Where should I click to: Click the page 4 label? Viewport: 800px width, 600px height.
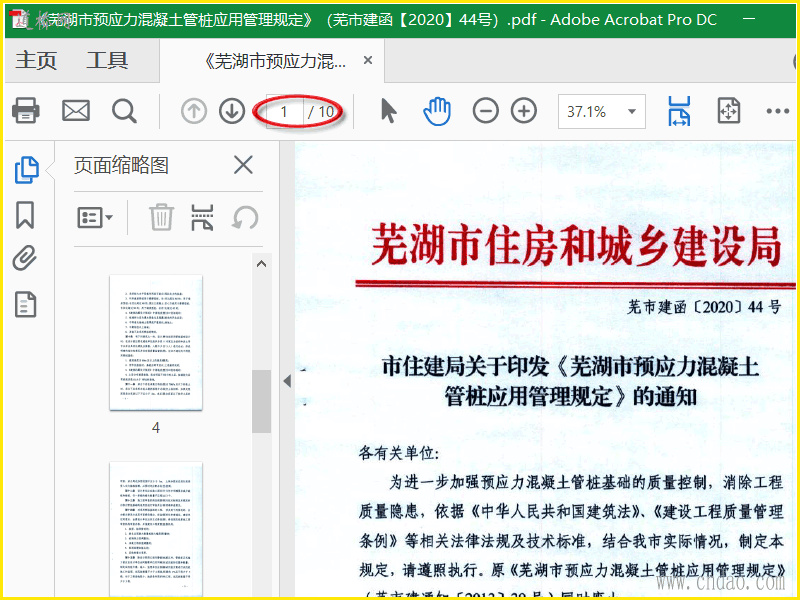156,428
